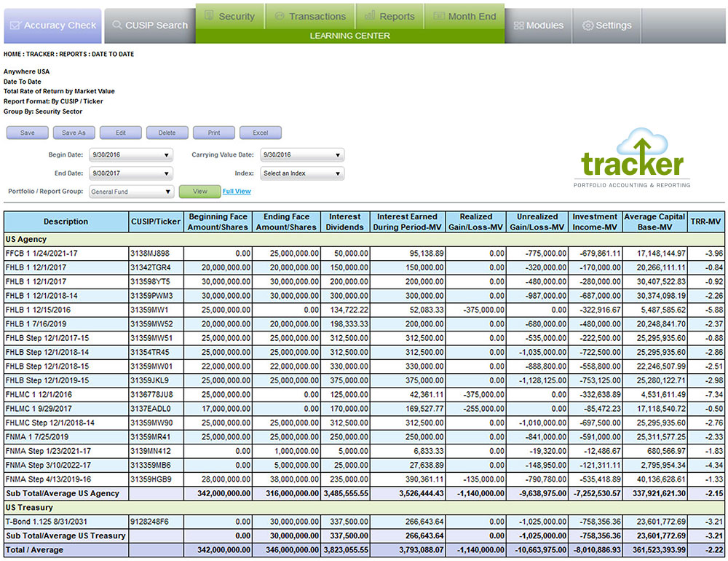Open the Learning Center bar
Screen dimensions: 728x561
coord(349,36)
